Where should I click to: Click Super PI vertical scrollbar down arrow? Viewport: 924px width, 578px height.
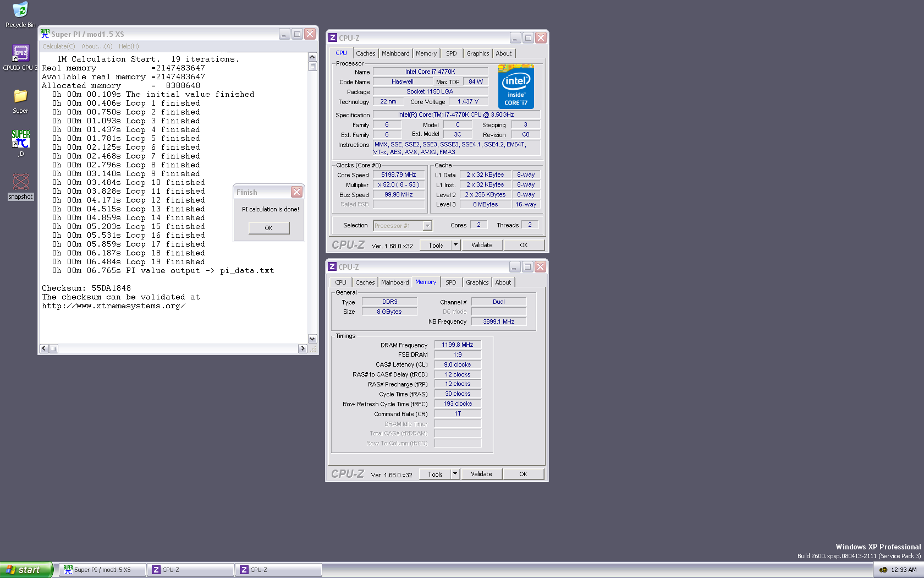(x=312, y=339)
